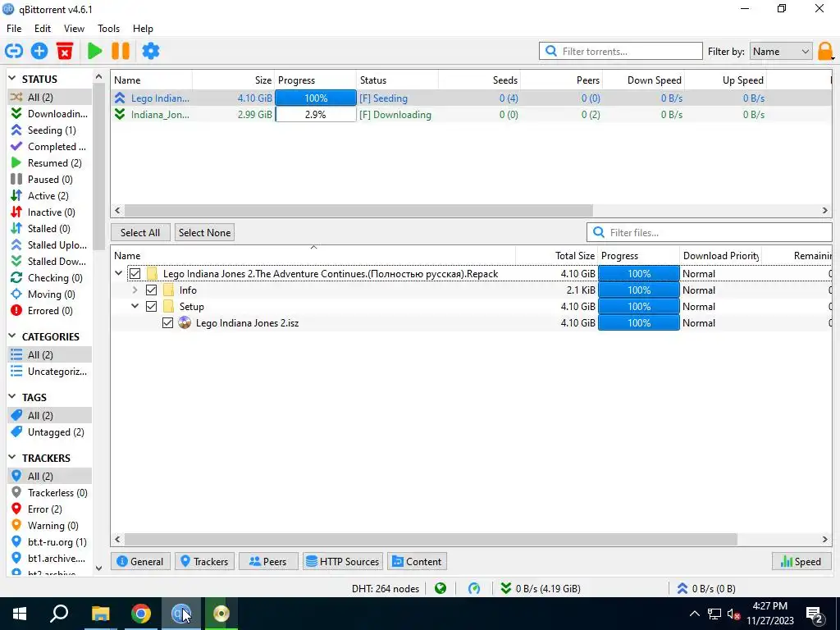
Task: Click the green globe connection status icon
Action: coord(441,588)
